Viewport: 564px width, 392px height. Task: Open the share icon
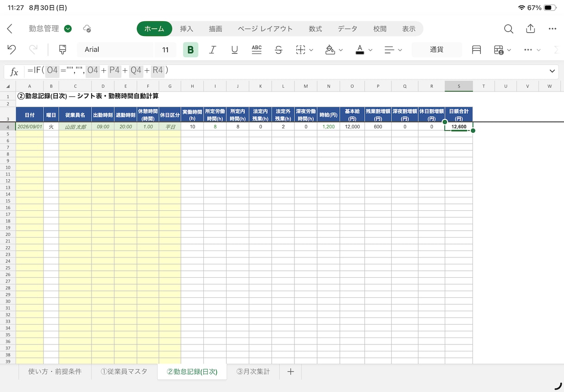click(531, 29)
